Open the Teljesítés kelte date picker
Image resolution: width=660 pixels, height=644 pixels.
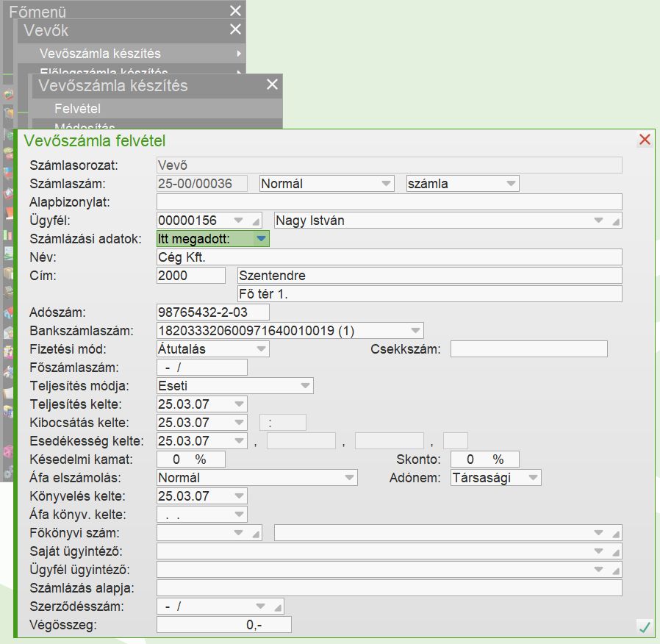pos(238,404)
